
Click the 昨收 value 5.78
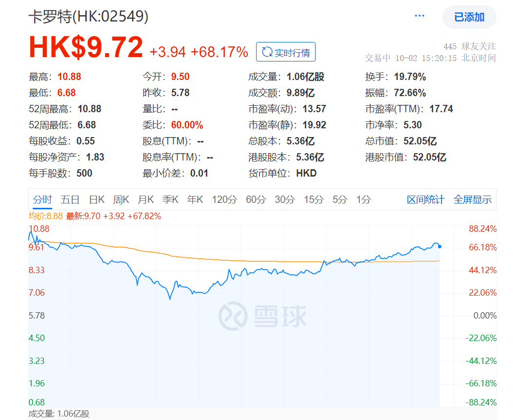click(180, 93)
